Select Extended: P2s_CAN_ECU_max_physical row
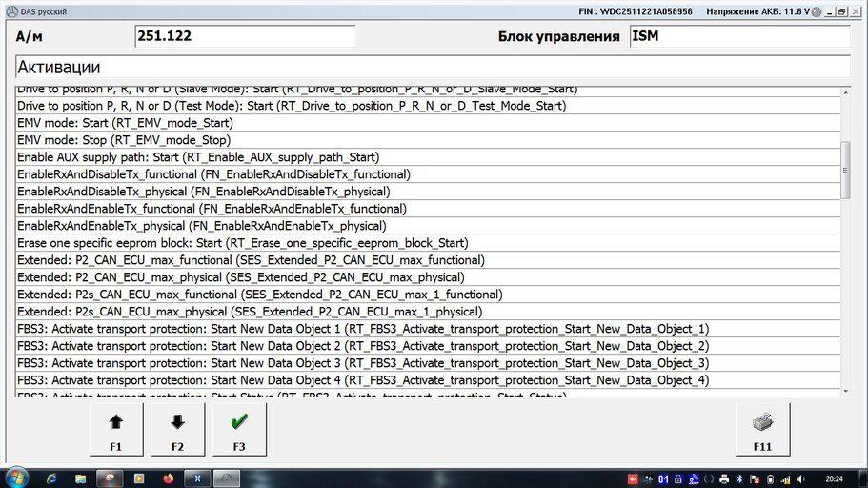868x488 pixels. click(428, 312)
